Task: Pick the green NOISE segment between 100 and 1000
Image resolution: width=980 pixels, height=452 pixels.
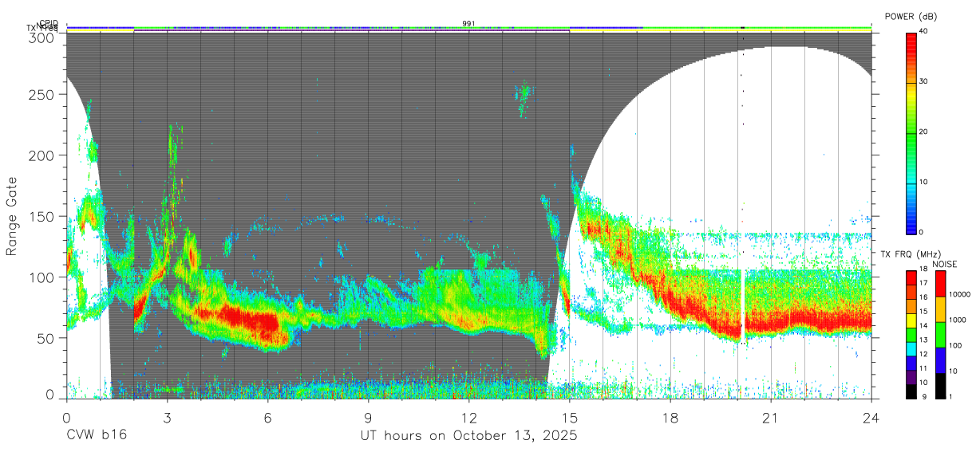Action: 941,334
